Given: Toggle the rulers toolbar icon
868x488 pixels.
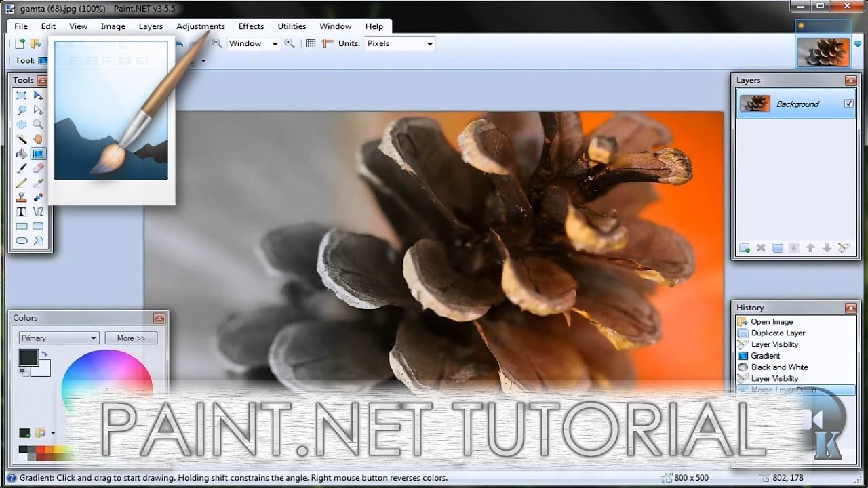Looking at the screenshot, I should [x=328, y=43].
